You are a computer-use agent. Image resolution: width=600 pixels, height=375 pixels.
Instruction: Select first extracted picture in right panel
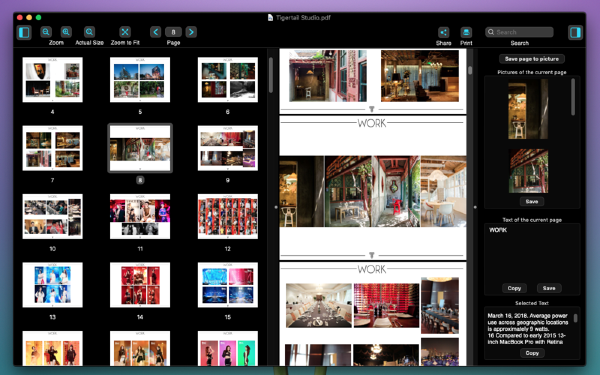tap(528, 109)
